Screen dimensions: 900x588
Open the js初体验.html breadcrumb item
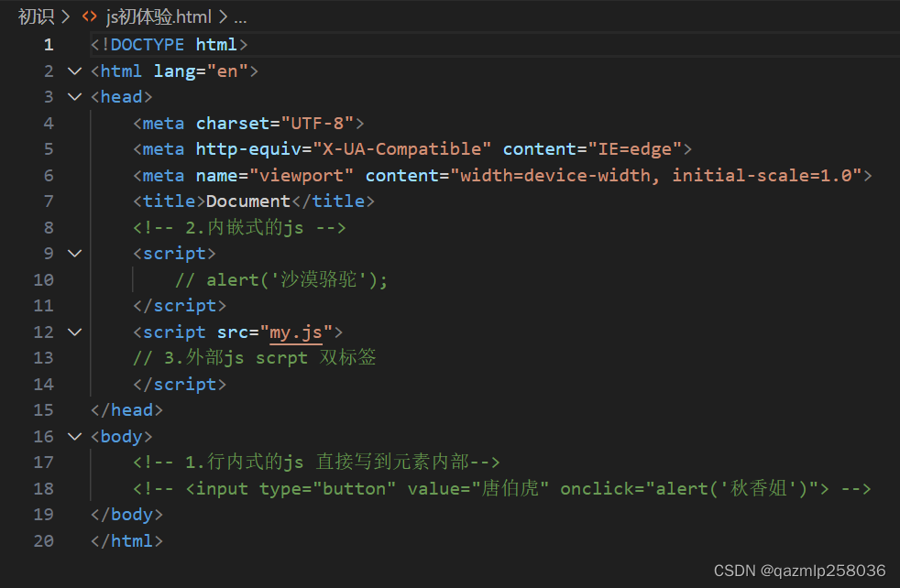(x=159, y=16)
